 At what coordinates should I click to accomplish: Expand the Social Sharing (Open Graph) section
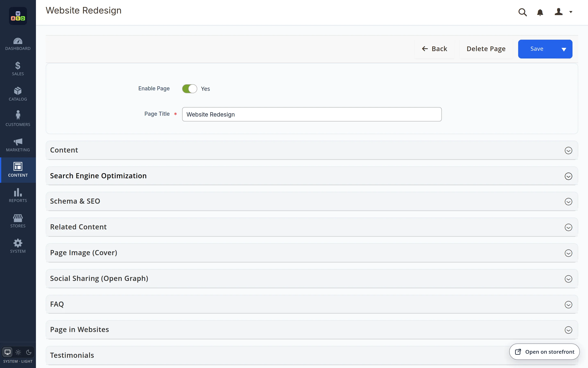(312, 279)
